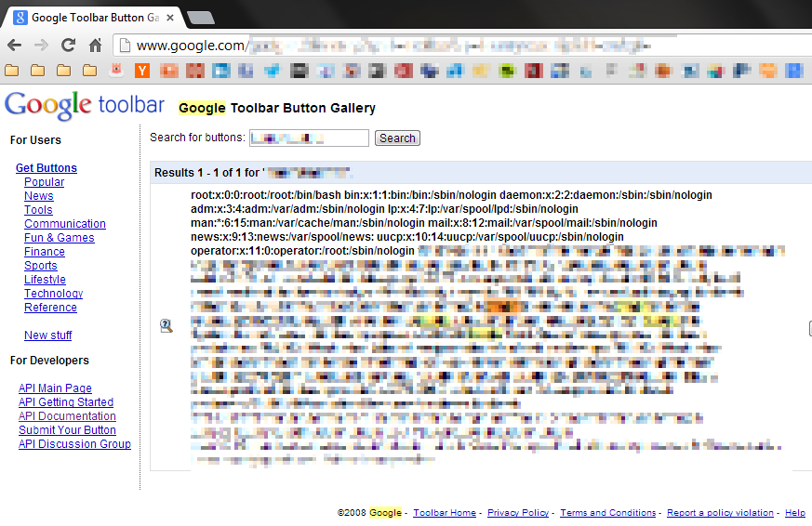Select the Google Toolbar Button Gallery tab

93,18
